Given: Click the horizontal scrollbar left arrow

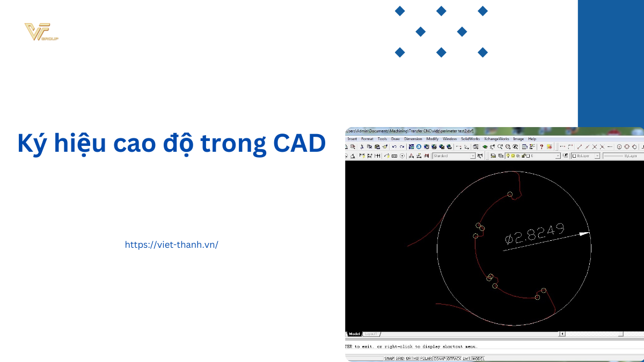Looking at the screenshot, I should (562, 334).
